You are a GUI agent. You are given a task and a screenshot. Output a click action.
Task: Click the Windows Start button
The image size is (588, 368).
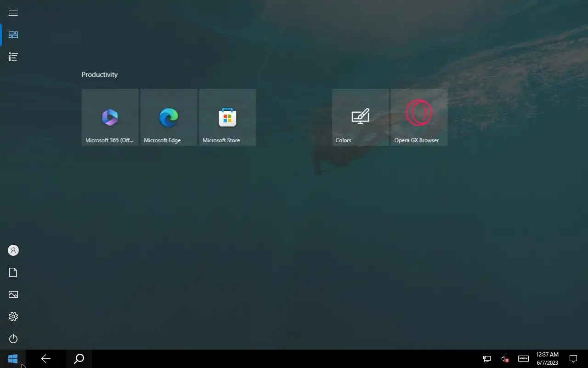tap(13, 359)
